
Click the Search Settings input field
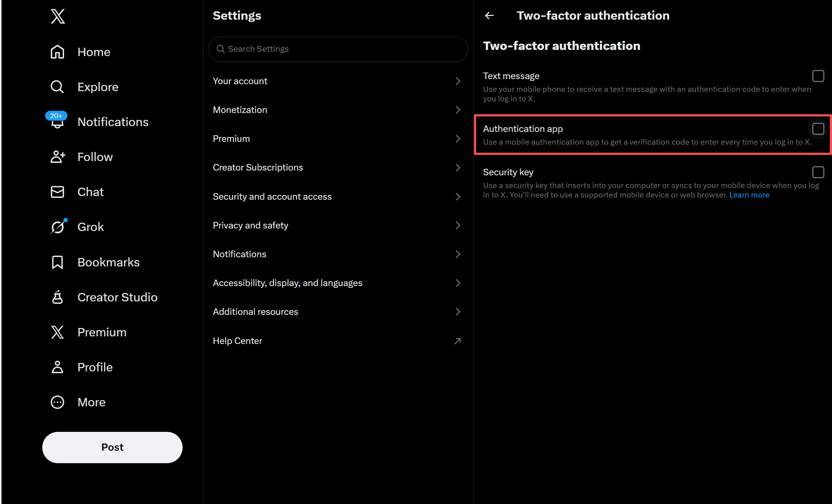point(338,49)
